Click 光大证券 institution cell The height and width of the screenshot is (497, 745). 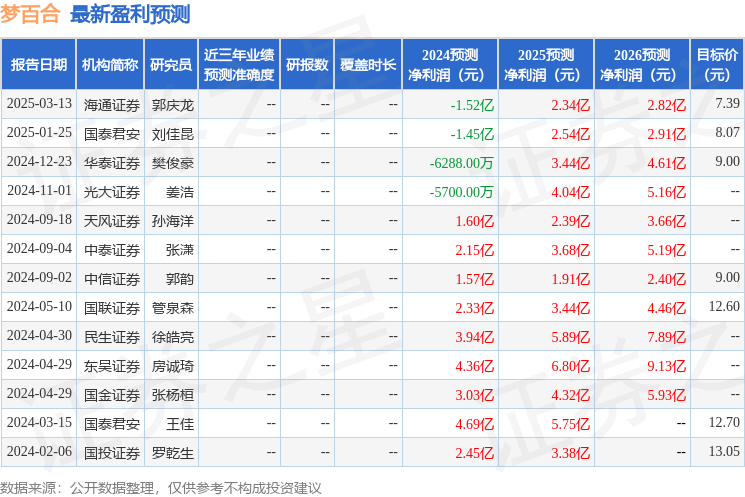[x=112, y=192]
